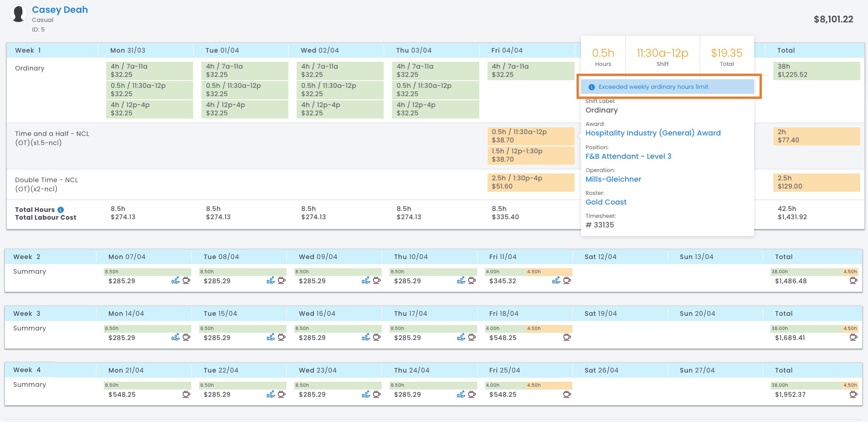Screen dimensions: 868x422
Task: Click the coffee cup icon for Fri 18/04
Action: pos(567,337)
